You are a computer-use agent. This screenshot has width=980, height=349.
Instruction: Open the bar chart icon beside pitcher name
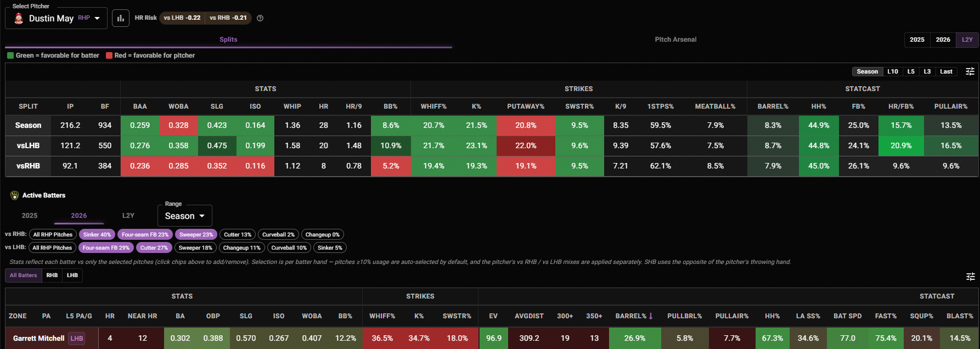[x=121, y=18]
